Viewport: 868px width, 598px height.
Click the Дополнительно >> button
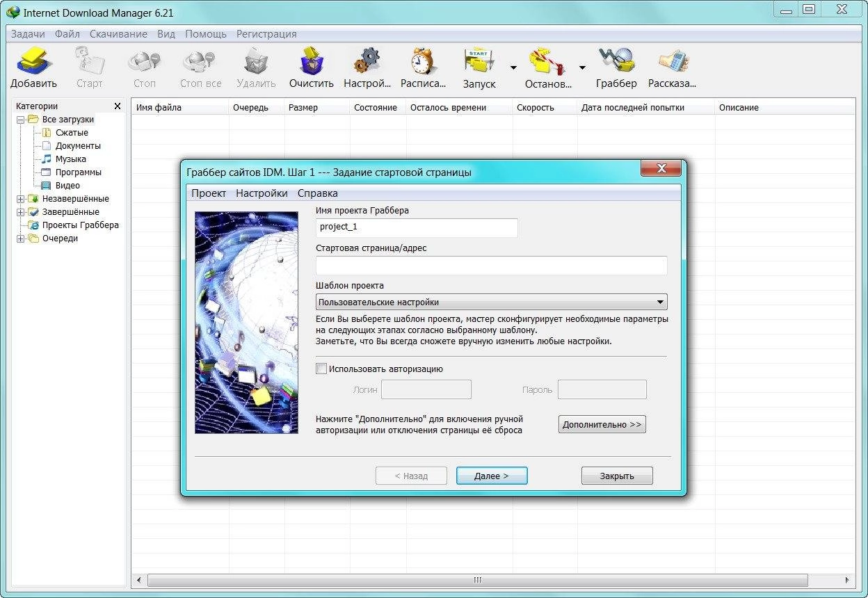point(602,424)
